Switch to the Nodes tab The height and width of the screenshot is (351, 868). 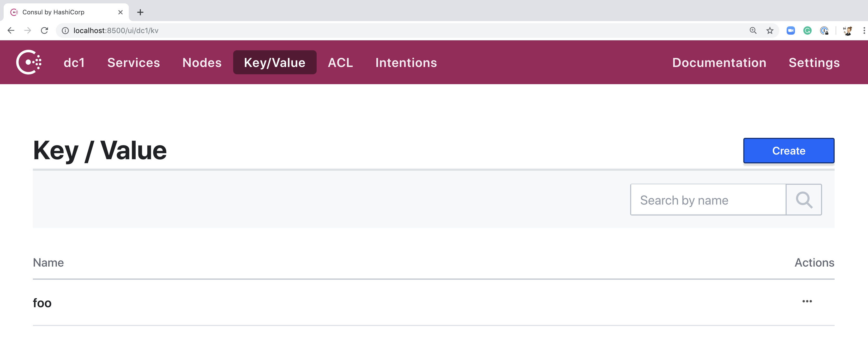click(202, 63)
